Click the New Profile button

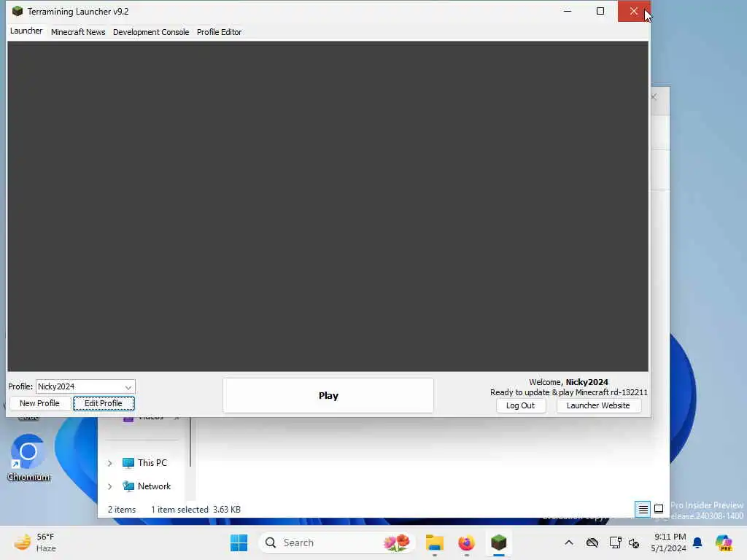click(x=39, y=403)
